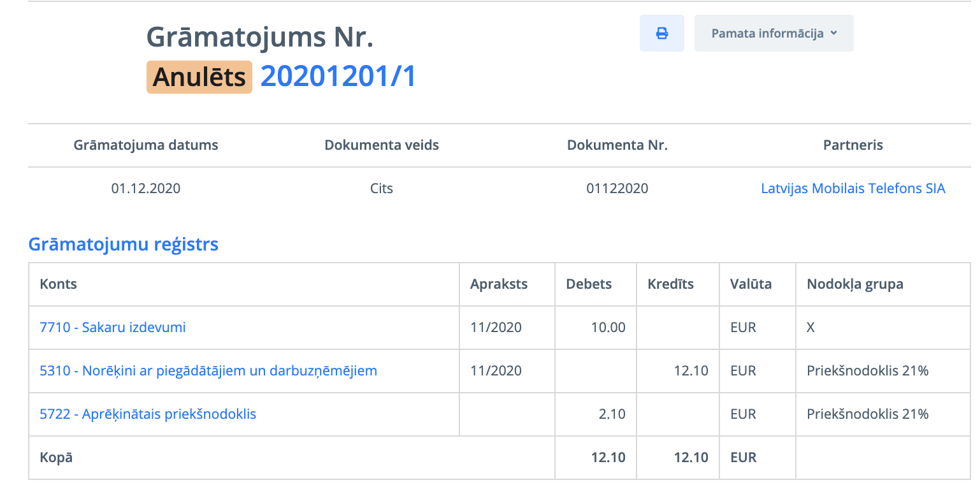
Task: Open the Grāmatojumu reģistrs heading link
Action: coord(124,244)
